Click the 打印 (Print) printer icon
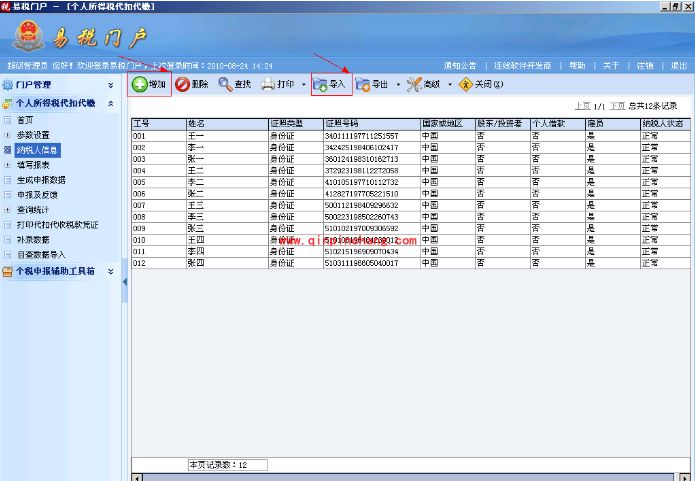Screen dimensions: 695x481 tap(269, 85)
